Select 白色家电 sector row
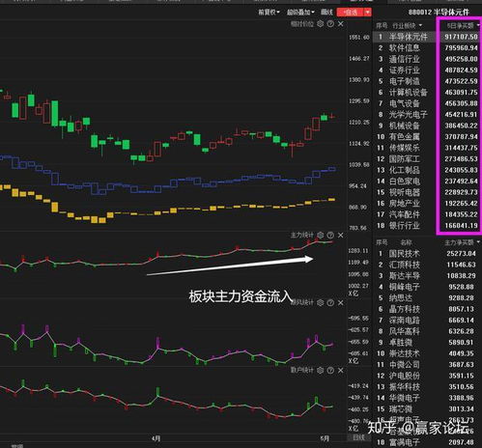Image resolution: width=482 pixels, height=448 pixels. point(427,182)
